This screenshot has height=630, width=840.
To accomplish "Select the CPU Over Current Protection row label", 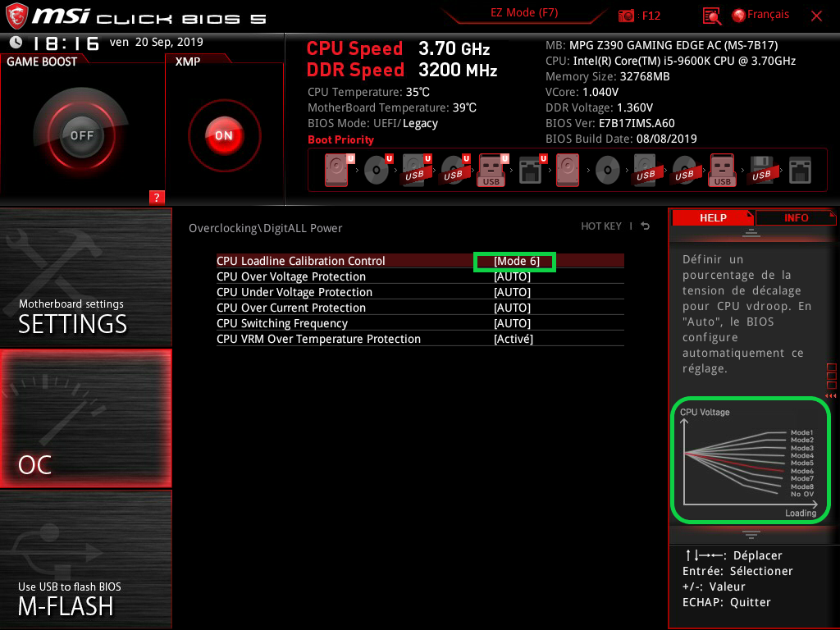I will pos(291,308).
